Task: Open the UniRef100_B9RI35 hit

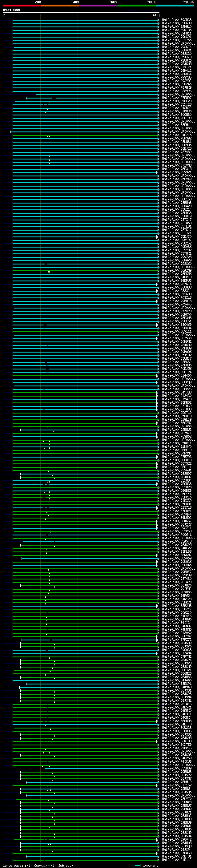Action: point(177,30)
